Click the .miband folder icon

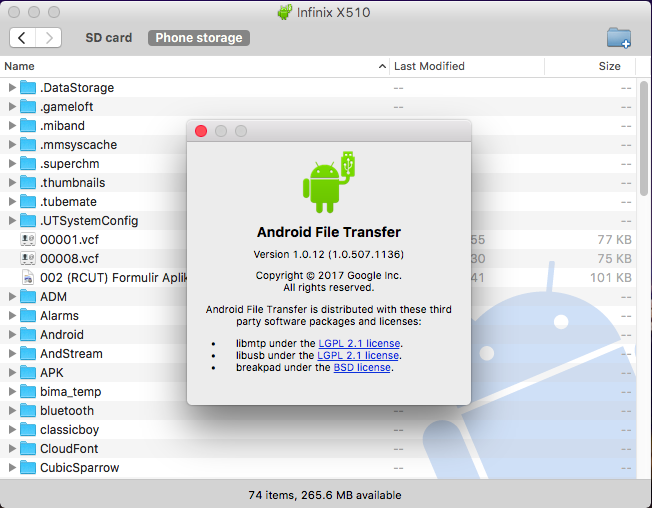[28, 126]
